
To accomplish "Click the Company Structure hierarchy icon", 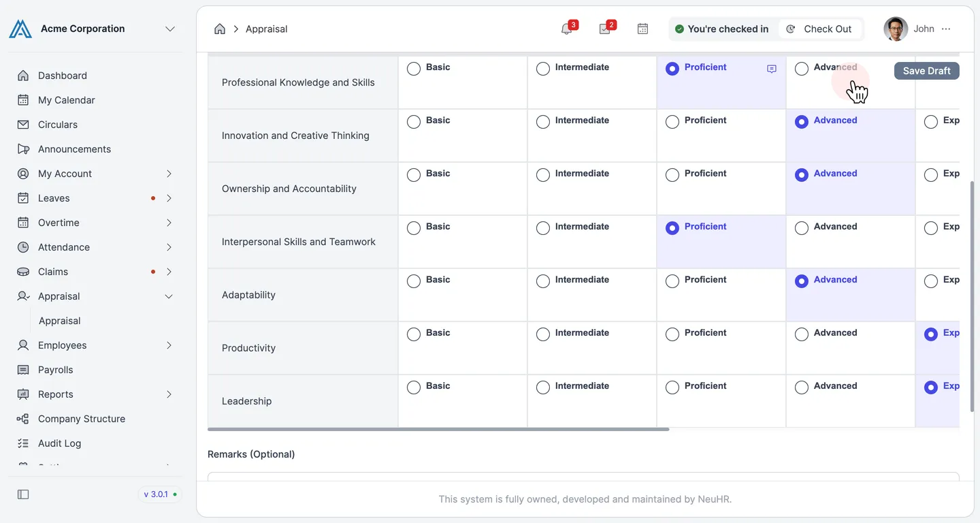I will (23, 419).
